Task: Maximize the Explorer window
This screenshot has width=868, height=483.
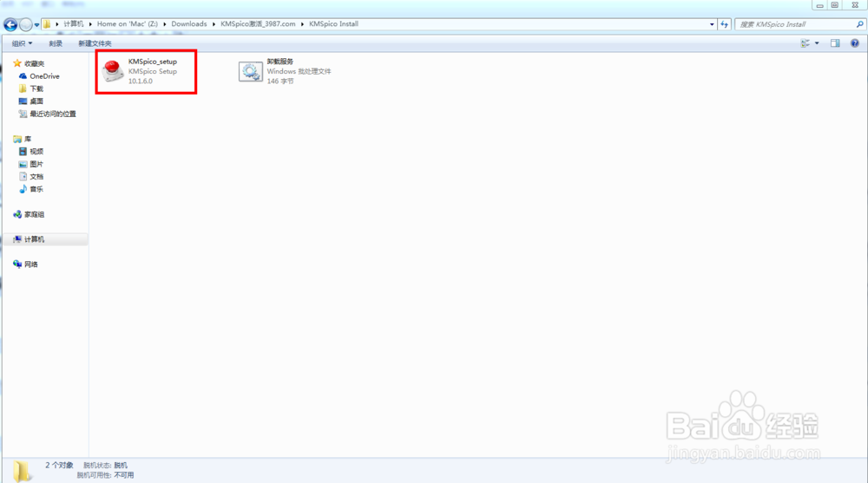Action: 835,5
